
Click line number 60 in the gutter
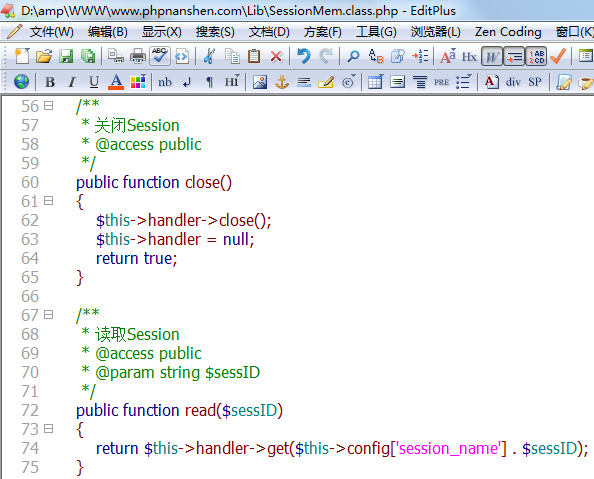pos(30,182)
